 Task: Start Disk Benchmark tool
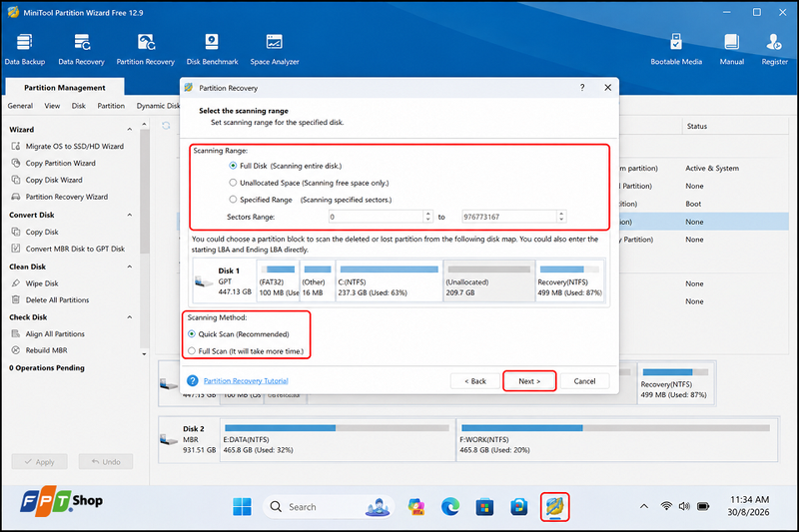(212, 49)
